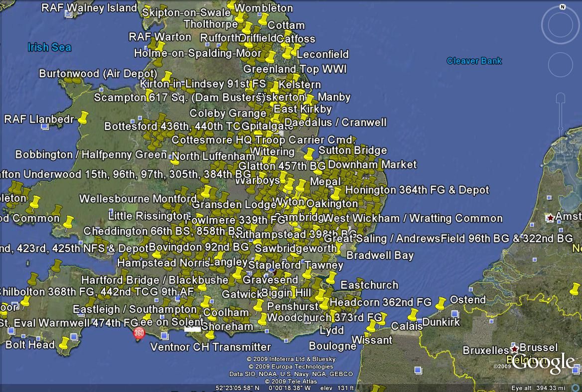Select the Ostend yellow pushpin
The image size is (582, 392).
(x=440, y=303)
